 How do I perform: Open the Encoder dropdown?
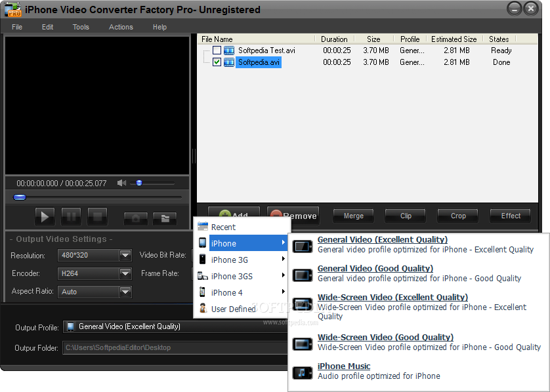[x=125, y=273]
